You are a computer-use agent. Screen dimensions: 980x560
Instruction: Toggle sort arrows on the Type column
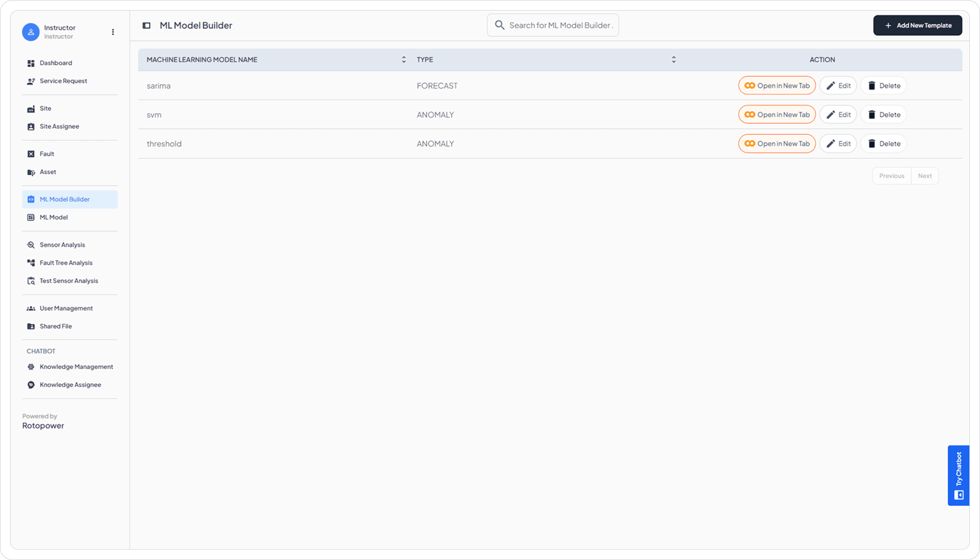tap(673, 60)
